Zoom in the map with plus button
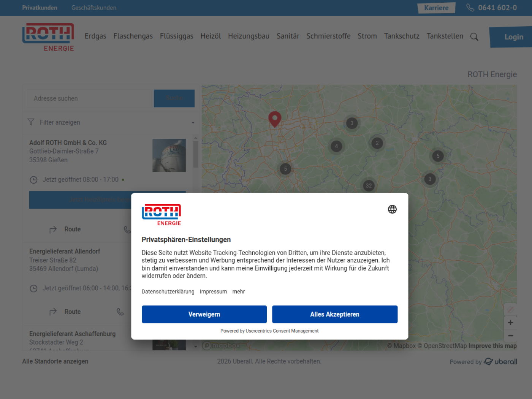The image size is (532, 399). (510, 323)
